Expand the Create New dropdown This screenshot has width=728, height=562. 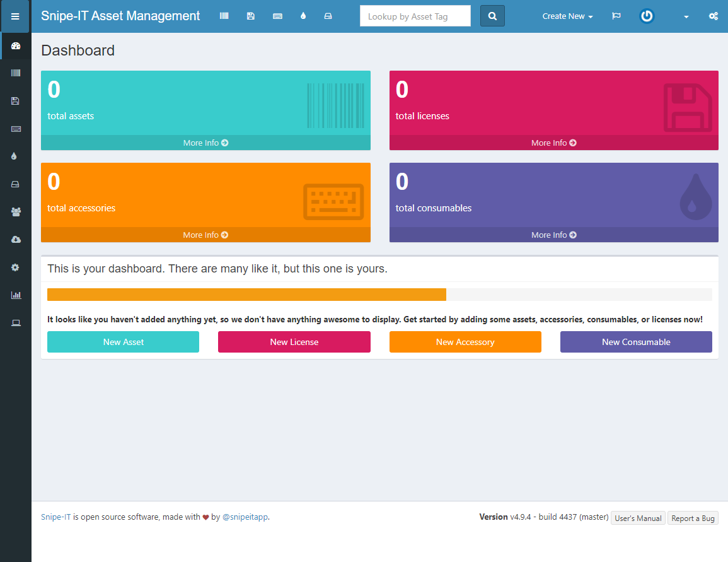(567, 16)
